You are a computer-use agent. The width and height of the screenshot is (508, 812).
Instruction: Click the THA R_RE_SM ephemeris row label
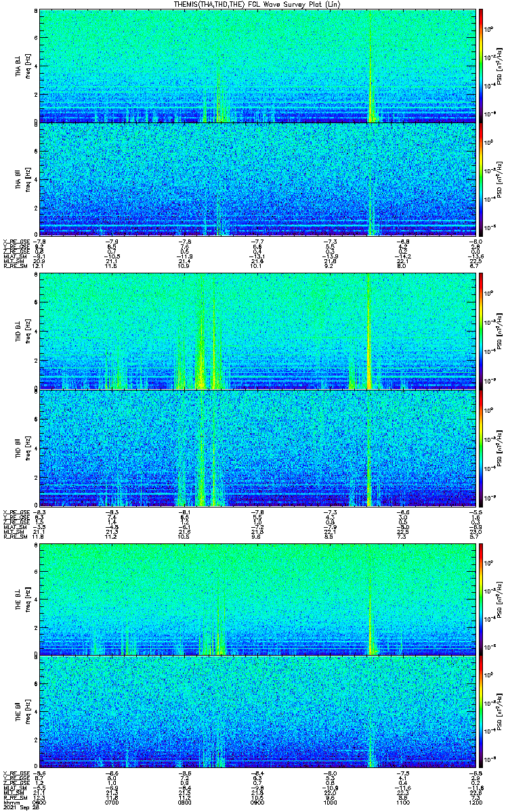(14, 267)
